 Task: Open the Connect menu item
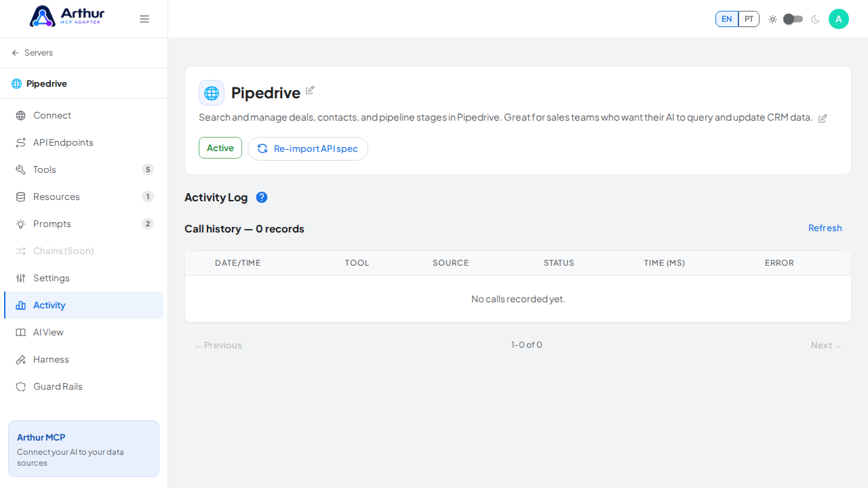coord(84,115)
